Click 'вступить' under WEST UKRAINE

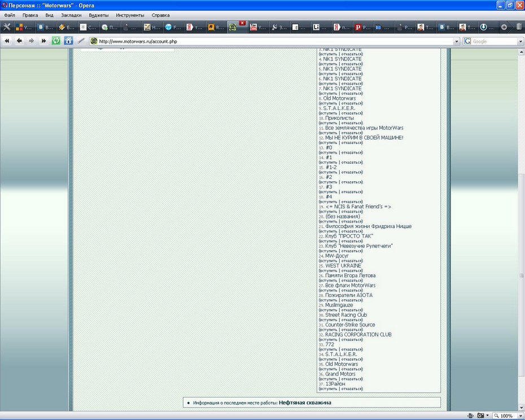point(329,271)
